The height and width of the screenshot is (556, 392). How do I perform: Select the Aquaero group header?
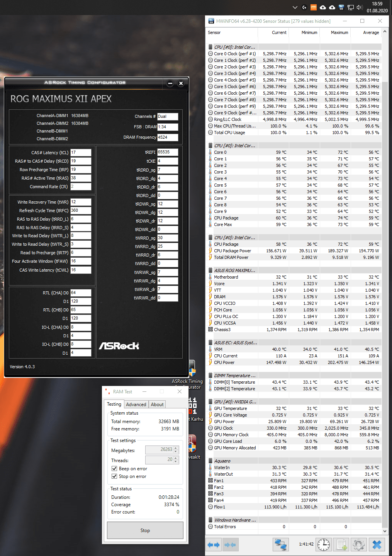(x=222, y=461)
